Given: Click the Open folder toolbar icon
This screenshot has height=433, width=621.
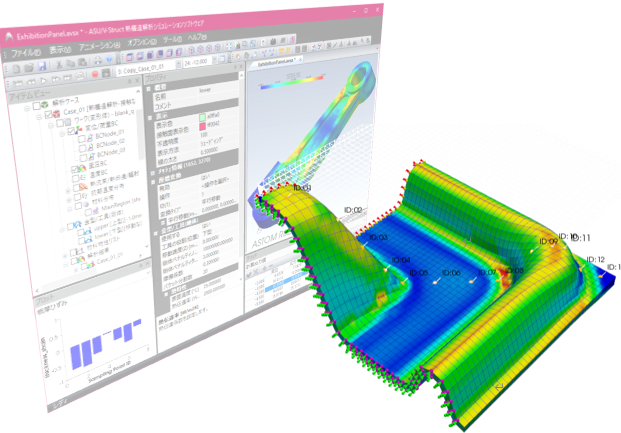Looking at the screenshot, I should click(x=29, y=68).
